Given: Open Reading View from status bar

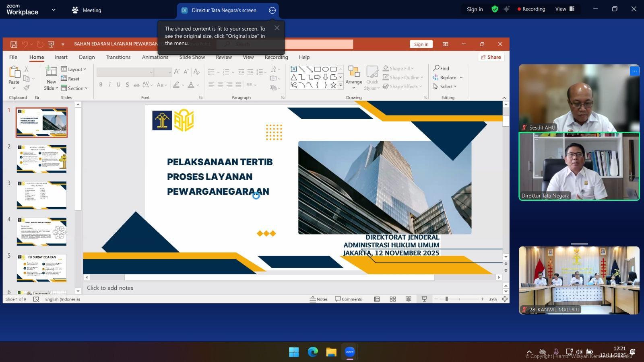Looking at the screenshot, I should [408, 299].
